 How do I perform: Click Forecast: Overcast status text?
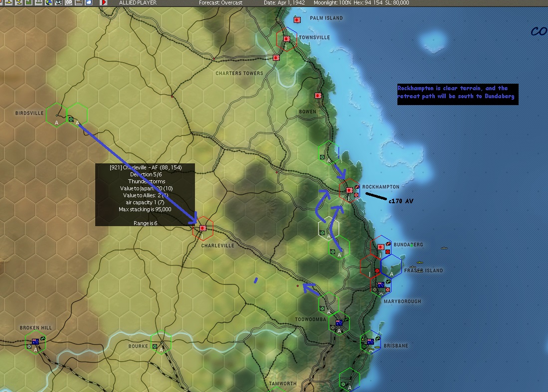tap(220, 2)
